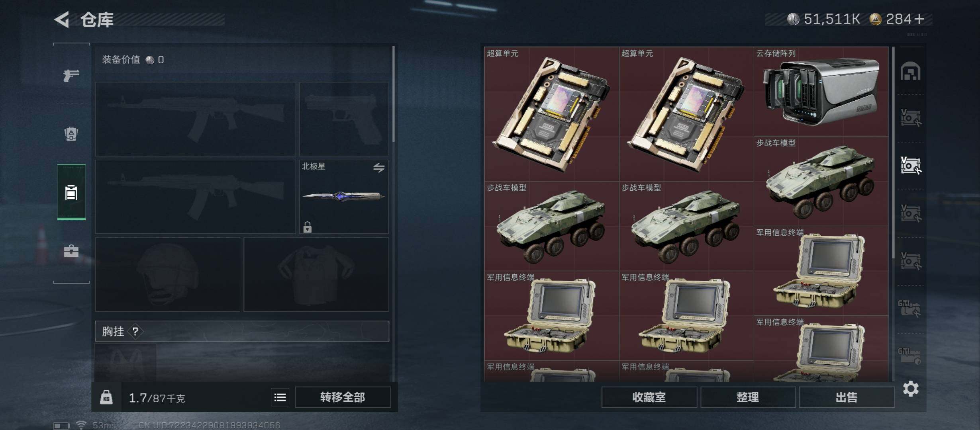Select the 云存储阵列 item thumbnail

coord(821,92)
